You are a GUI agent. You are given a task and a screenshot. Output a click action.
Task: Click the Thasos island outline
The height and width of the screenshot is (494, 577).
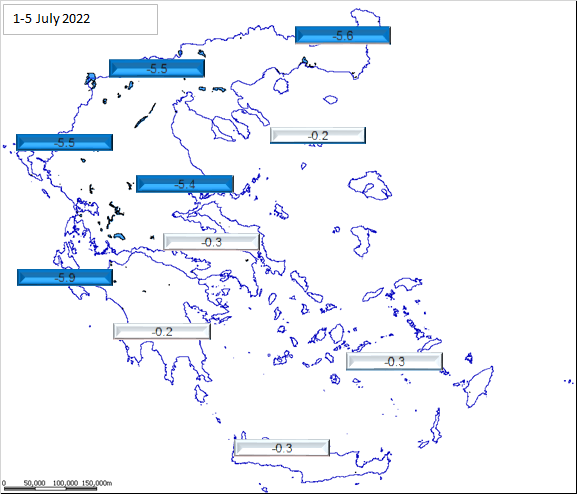coord(281,86)
